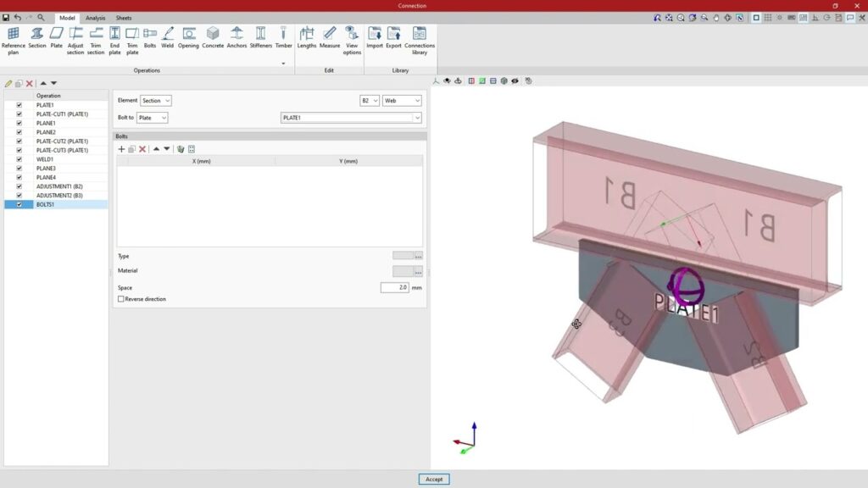
Task: Uncheck the WELD1 operation checkbox
Action: pos(19,159)
